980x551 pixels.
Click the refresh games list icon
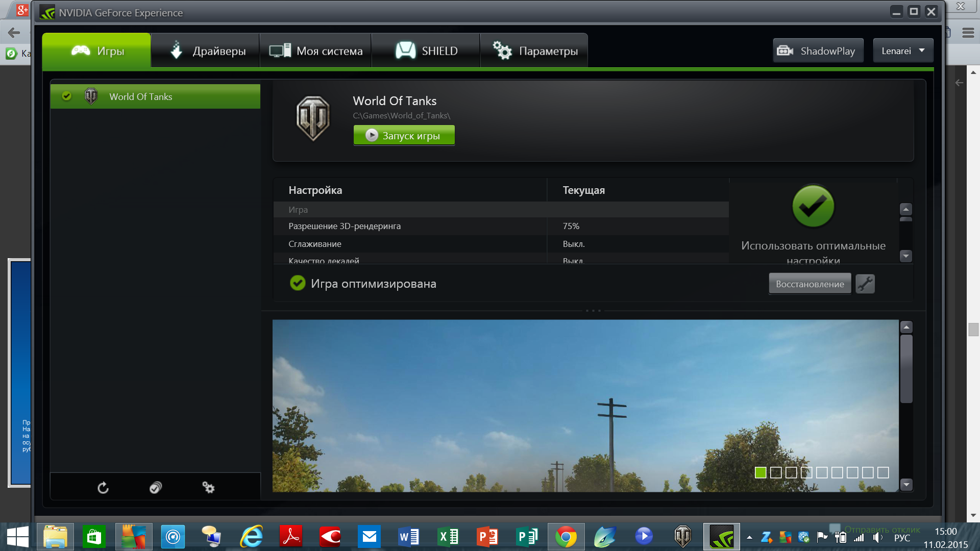(x=103, y=488)
